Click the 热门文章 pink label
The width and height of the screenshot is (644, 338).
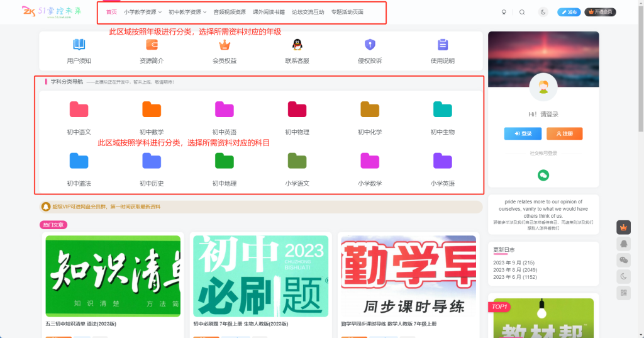point(53,225)
